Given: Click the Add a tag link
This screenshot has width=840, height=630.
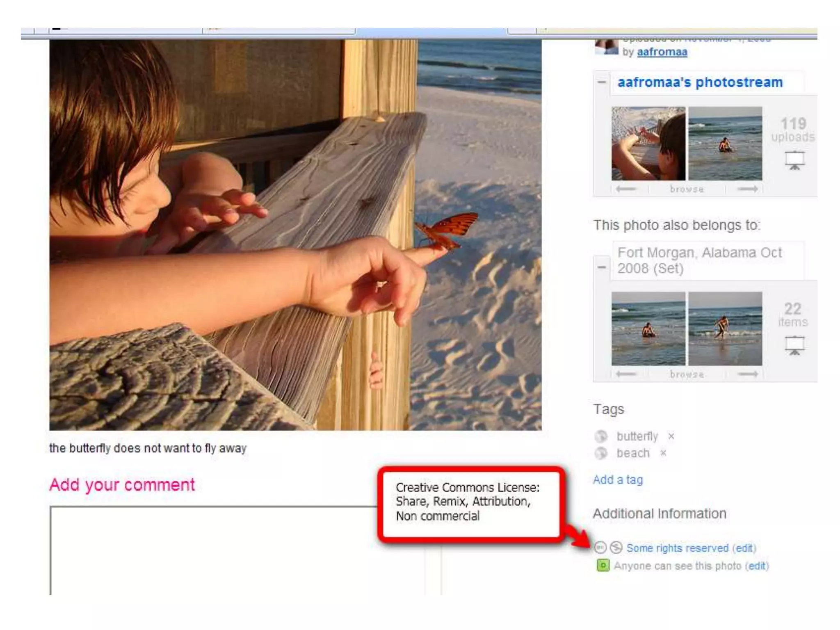Looking at the screenshot, I should pyautogui.click(x=618, y=479).
